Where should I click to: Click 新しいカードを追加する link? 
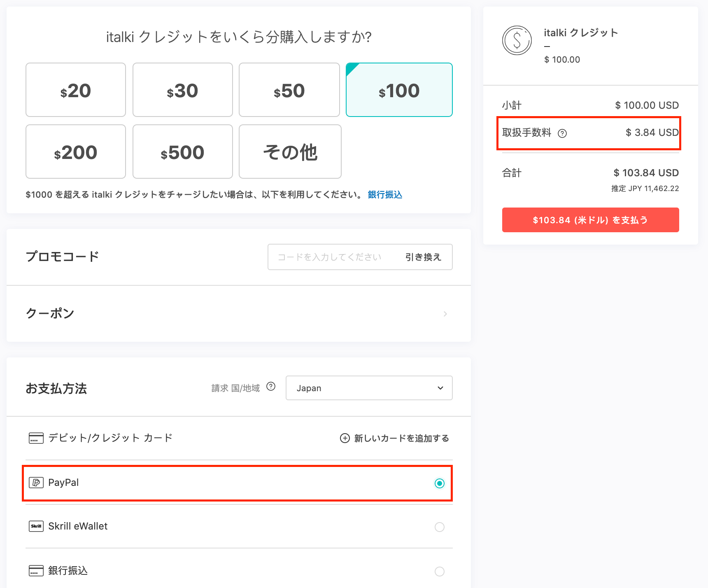click(x=401, y=438)
